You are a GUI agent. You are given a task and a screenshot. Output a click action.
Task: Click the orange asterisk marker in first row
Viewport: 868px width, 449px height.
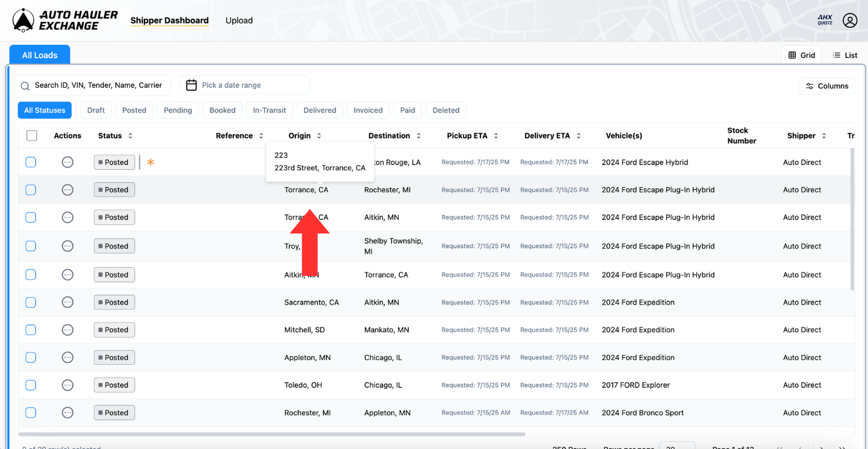(x=150, y=162)
